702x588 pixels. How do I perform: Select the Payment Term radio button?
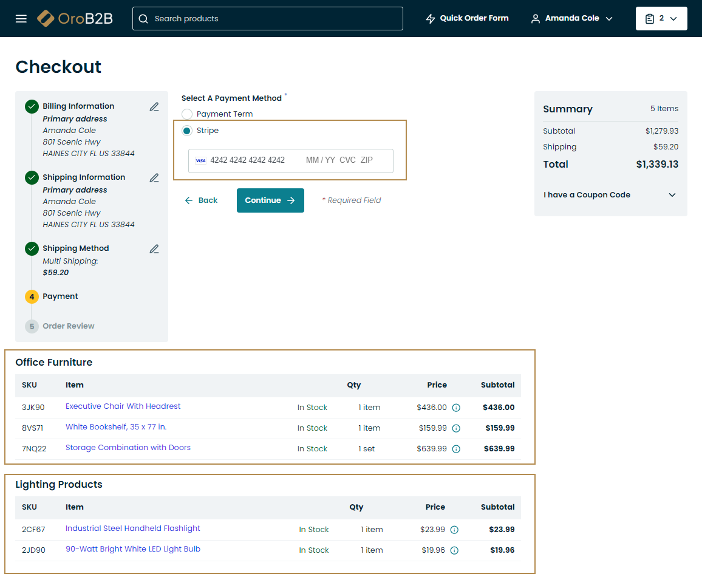pyautogui.click(x=187, y=114)
